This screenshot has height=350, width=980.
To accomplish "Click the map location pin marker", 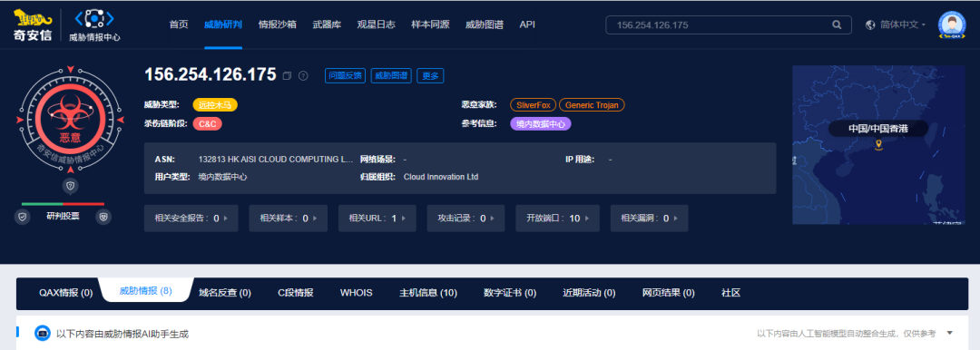I will tap(878, 145).
